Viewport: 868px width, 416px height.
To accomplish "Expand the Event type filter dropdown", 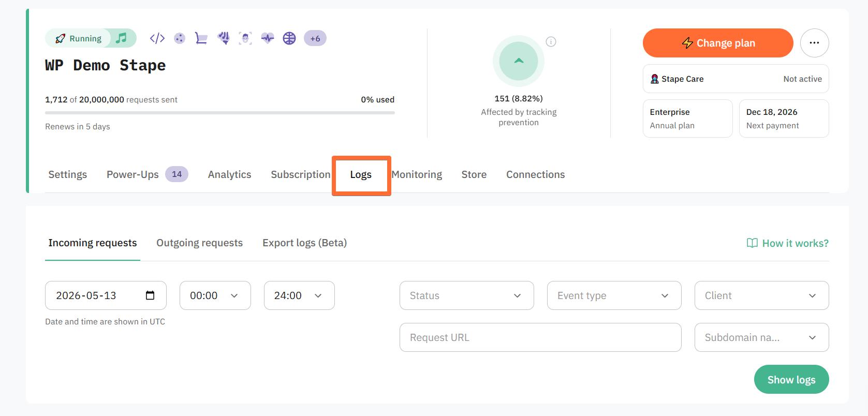I will pos(614,295).
